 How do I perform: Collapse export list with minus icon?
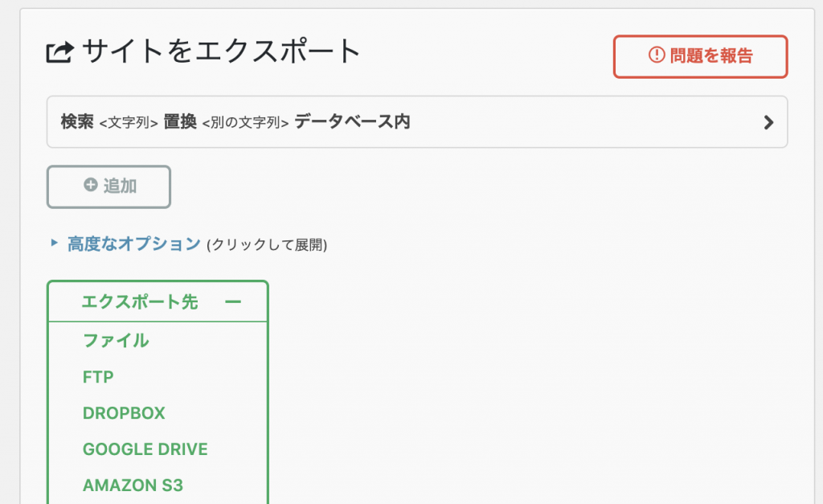pyautogui.click(x=232, y=302)
